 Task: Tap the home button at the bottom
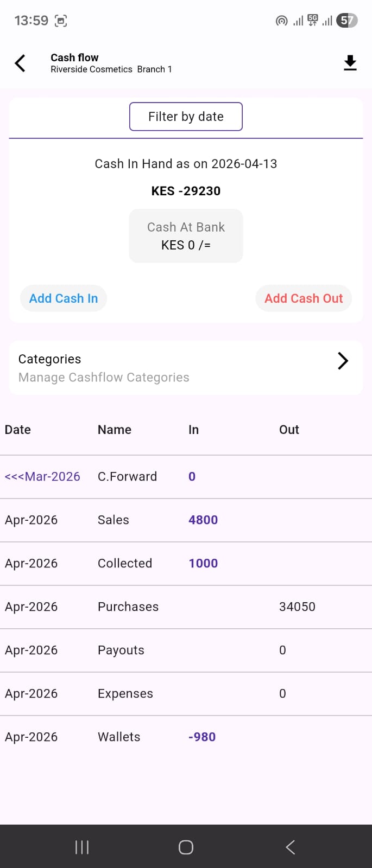point(186,846)
